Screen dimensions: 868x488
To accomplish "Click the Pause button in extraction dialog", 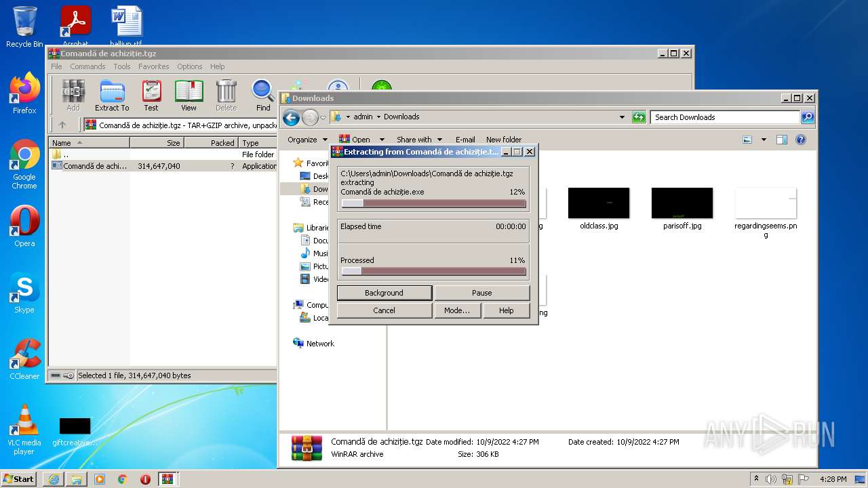I will 481,293.
